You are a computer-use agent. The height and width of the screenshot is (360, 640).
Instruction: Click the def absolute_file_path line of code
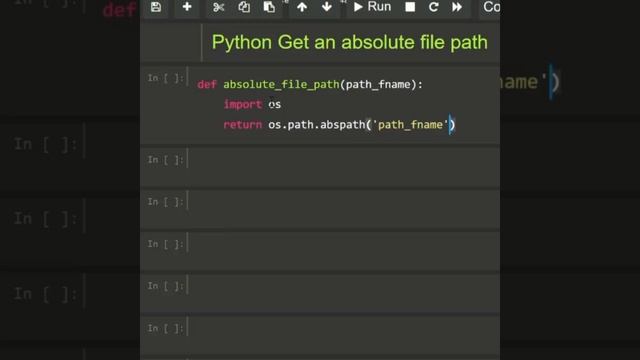click(310, 84)
